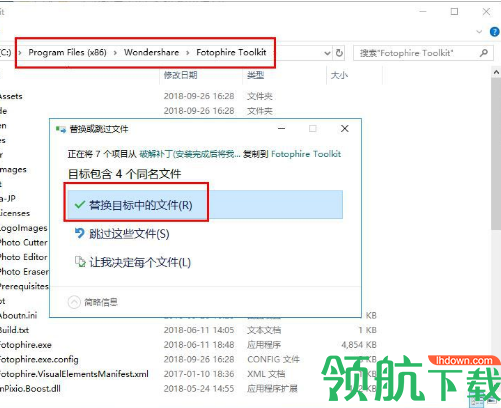Select Fotophire Toolkit breadcrumb segment

[231, 52]
